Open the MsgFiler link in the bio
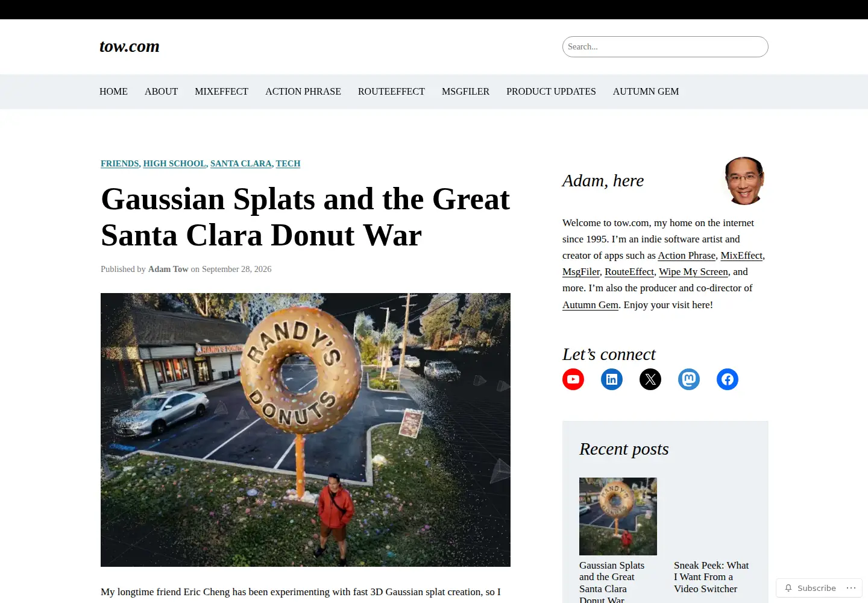The height and width of the screenshot is (603, 868). coord(581,272)
